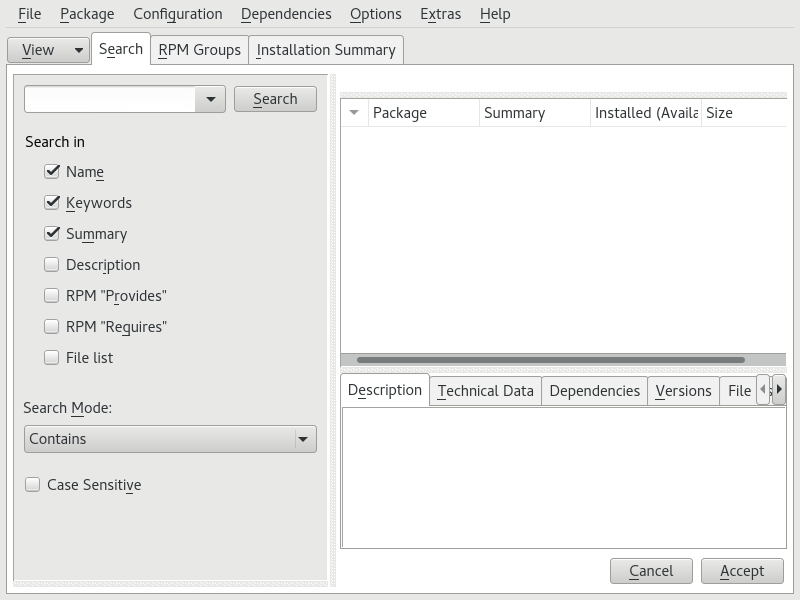This screenshot has width=800, height=600.
Task: Open the Dependencies menu
Action: click(286, 14)
